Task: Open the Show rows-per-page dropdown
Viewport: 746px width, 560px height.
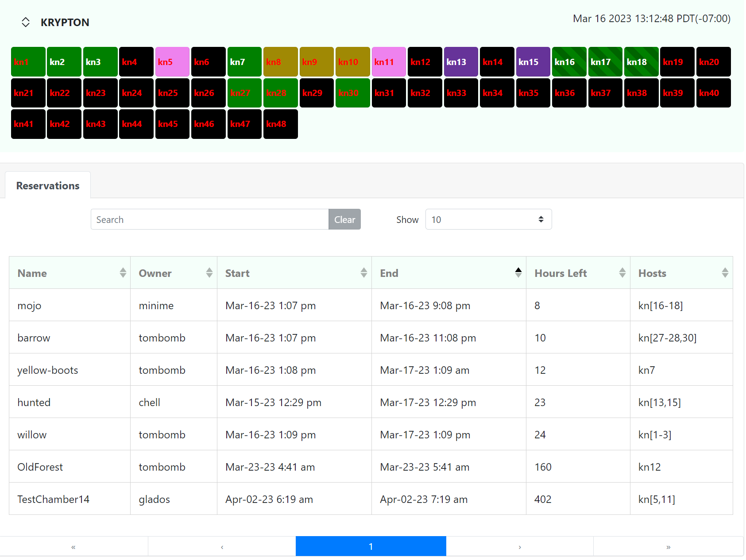Action: point(488,219)
